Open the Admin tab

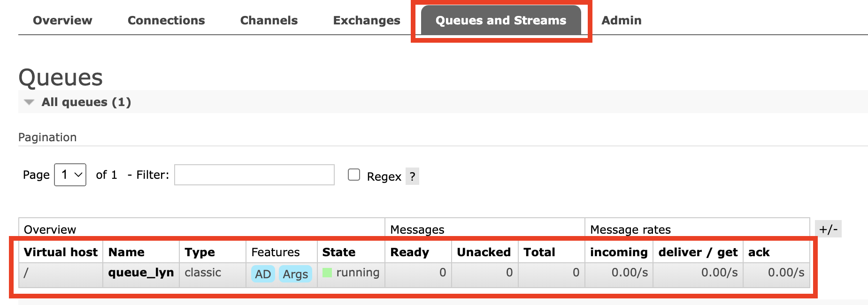pos(622,20)
